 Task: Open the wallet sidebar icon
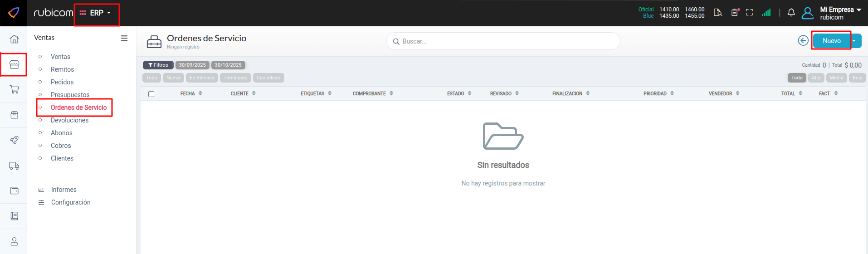click(x=14, y=190)
